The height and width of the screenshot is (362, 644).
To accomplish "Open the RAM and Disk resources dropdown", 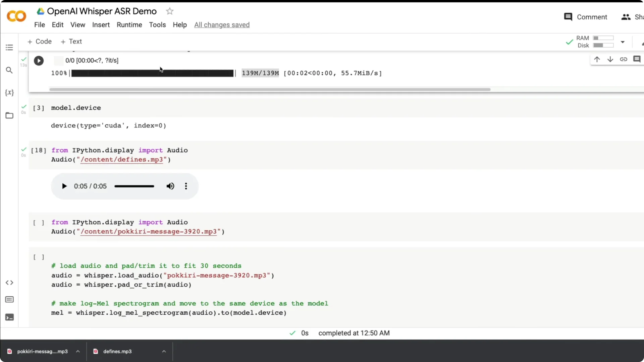I will (623, 42).
